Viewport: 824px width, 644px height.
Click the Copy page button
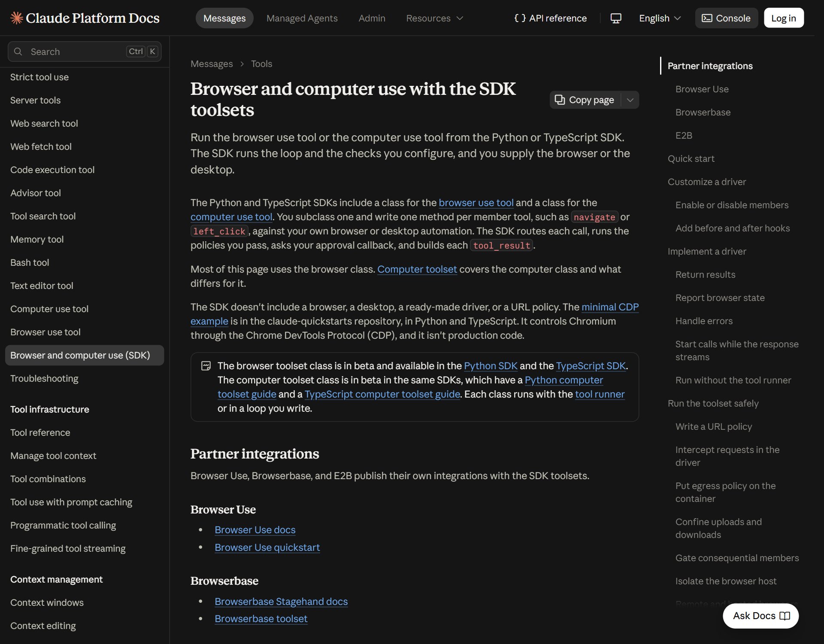click(585, 100)
